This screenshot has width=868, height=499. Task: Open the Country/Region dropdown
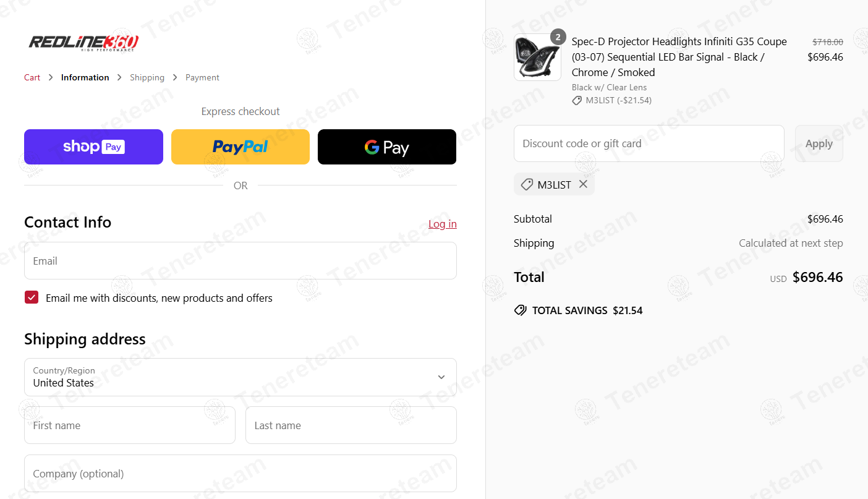click(240, 377)
